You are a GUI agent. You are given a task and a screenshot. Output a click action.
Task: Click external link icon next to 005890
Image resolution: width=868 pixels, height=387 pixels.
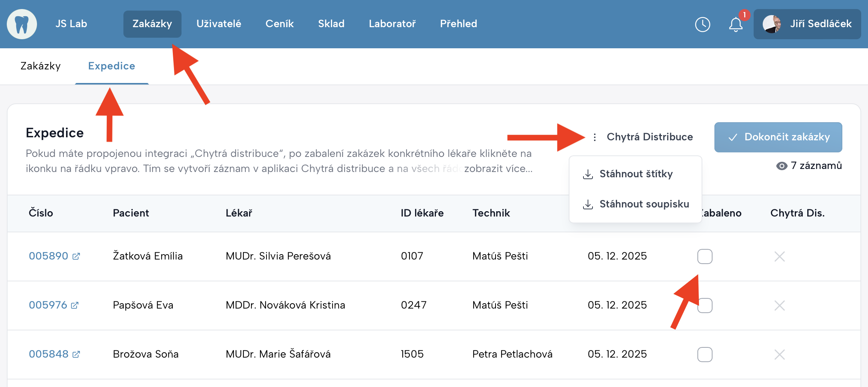[76, 256]
